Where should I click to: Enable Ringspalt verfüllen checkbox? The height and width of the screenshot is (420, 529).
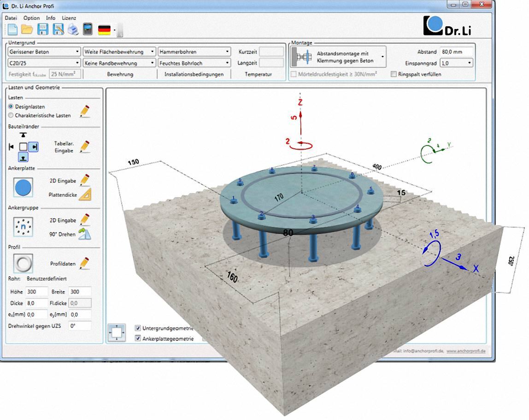[x=394, y=74]
